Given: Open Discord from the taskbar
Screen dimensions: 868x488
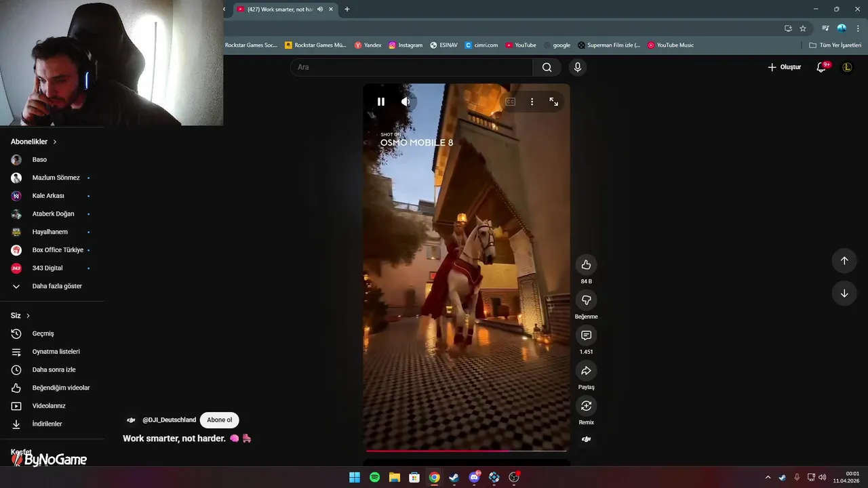Looking at the screenshot, I should (474, 477).
